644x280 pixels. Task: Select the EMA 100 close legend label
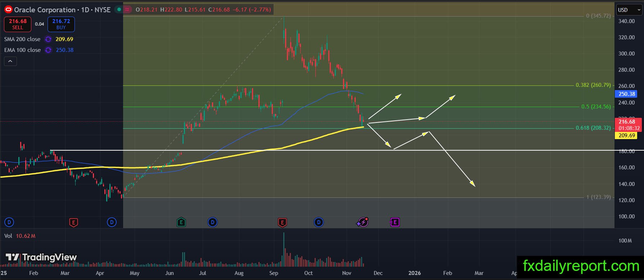(x=22, y=50)
